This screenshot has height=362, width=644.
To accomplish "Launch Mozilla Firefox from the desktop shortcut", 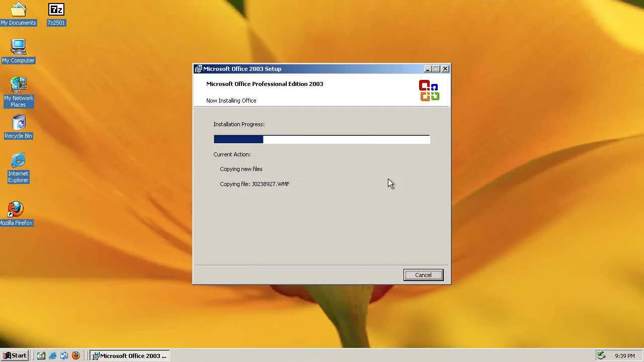I will click(x=16, y=213).
